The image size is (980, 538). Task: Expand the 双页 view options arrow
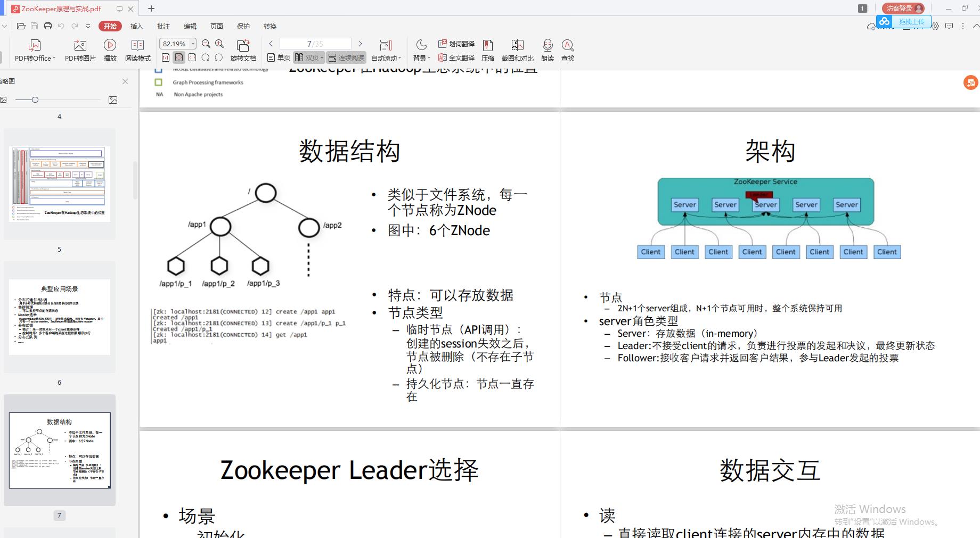coord(322,57)
